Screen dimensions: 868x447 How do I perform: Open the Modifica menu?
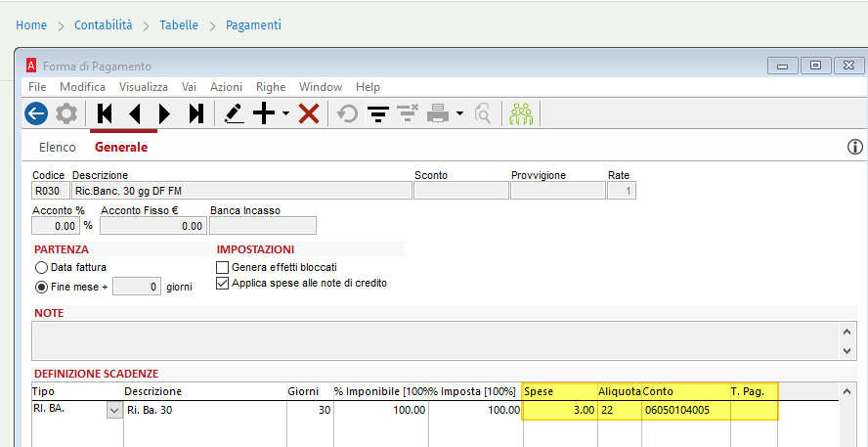[82, 87]
